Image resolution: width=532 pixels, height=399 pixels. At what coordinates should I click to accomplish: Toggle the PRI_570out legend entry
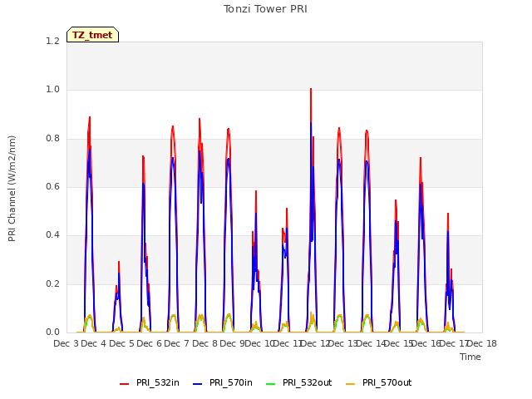pyautogui.click(x=379, y=382)
